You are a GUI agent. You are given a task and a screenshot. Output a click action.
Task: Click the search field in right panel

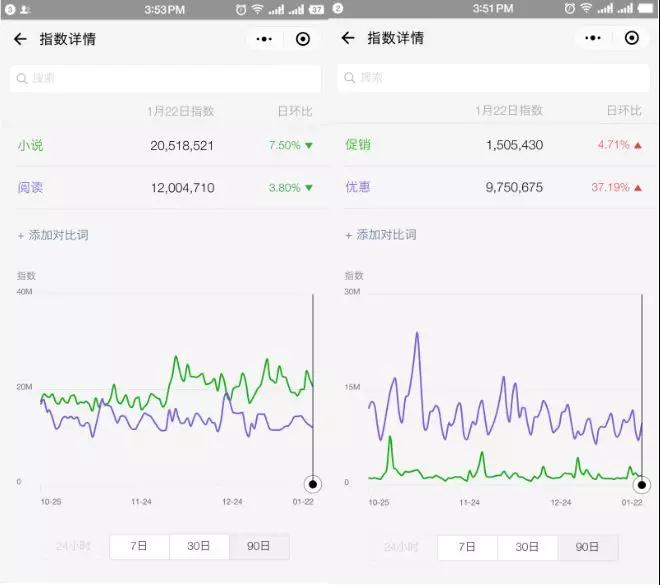tap(493, 77)
